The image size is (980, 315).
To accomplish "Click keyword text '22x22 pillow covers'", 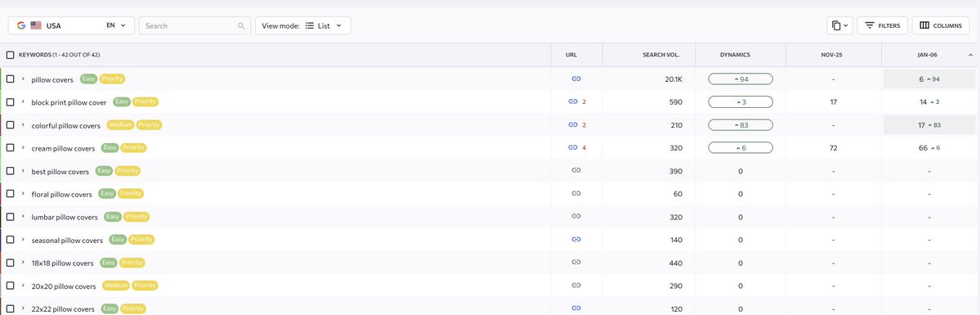I will point(62,308).
